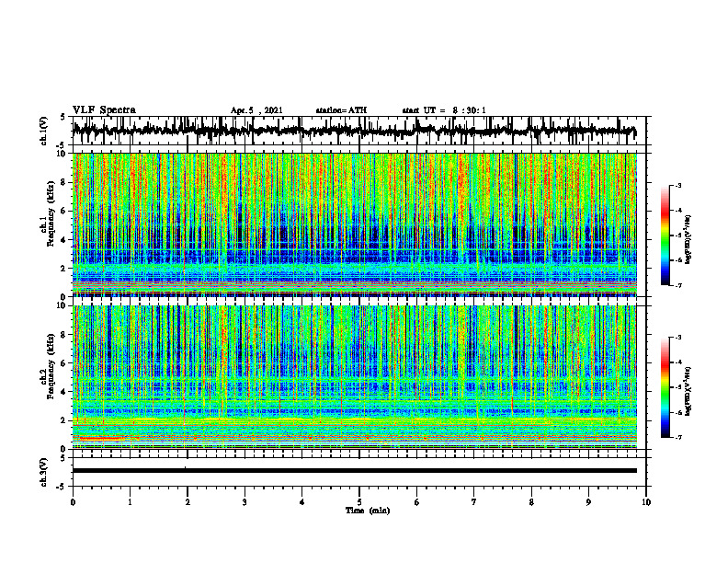
Task: Click time axis tick label "0"
Action: click(73, 502)
